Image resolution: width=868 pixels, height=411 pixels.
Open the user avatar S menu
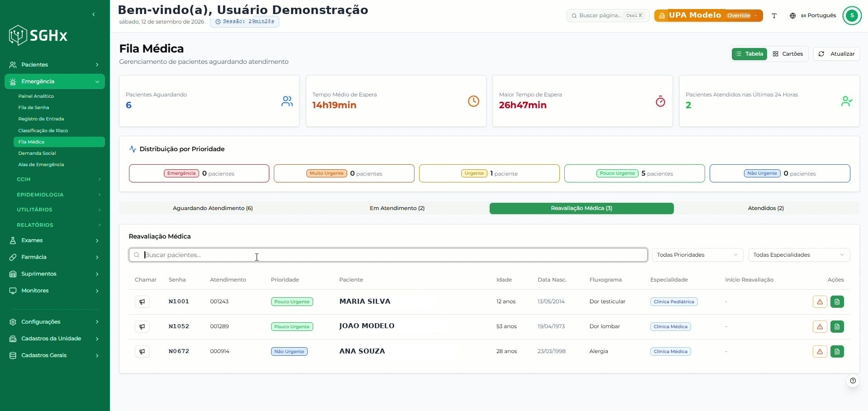(x=852, y=15)
